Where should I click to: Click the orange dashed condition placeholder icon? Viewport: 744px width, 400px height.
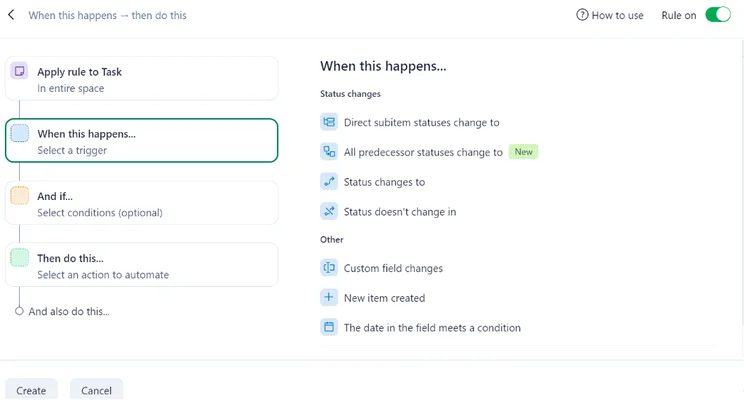(x=19, y=195)
